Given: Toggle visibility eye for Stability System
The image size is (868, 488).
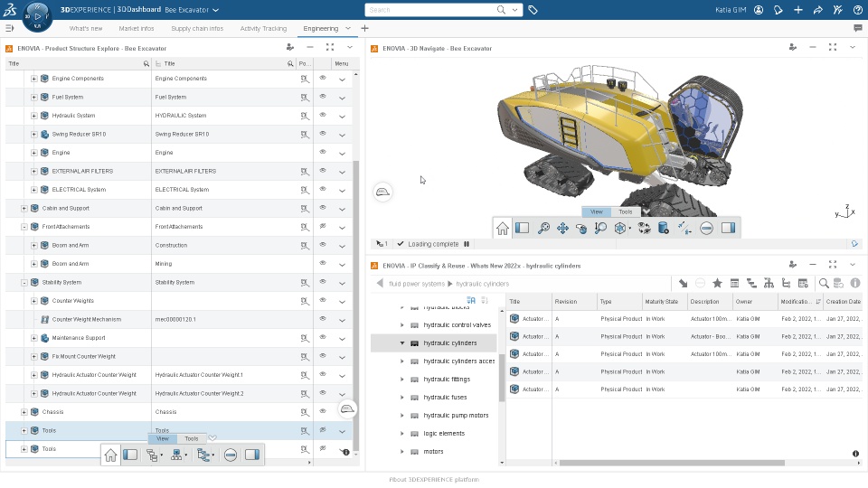Looking at the screenshot, I should [x=323, y=282].
